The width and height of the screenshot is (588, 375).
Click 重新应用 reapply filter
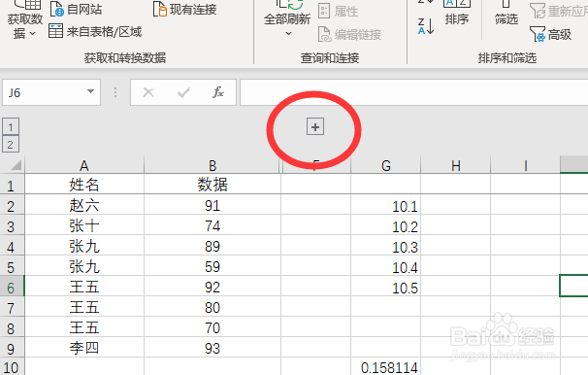pyautogui.click(x=558, y=12)
